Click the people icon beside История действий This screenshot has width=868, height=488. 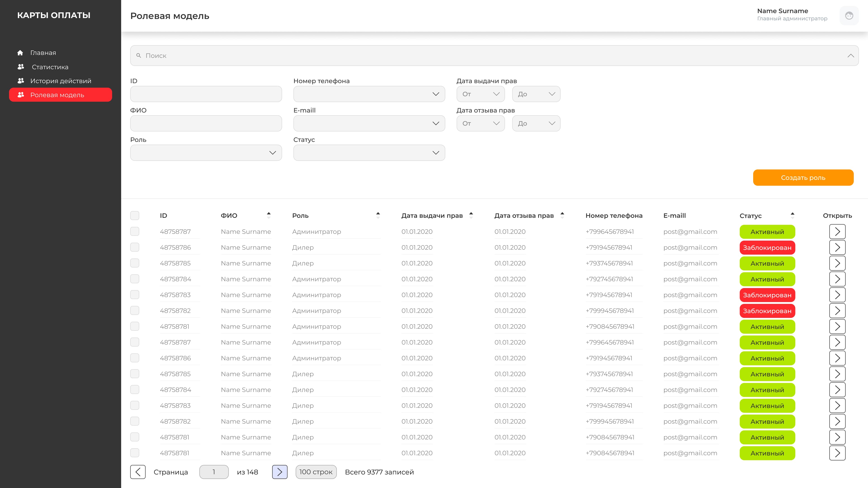pos(21,80)
